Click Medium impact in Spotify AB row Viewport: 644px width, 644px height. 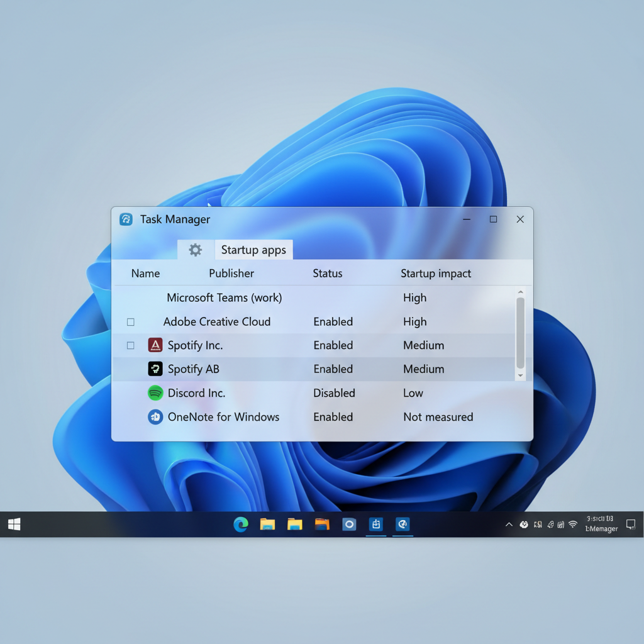(x=423, y=369)
